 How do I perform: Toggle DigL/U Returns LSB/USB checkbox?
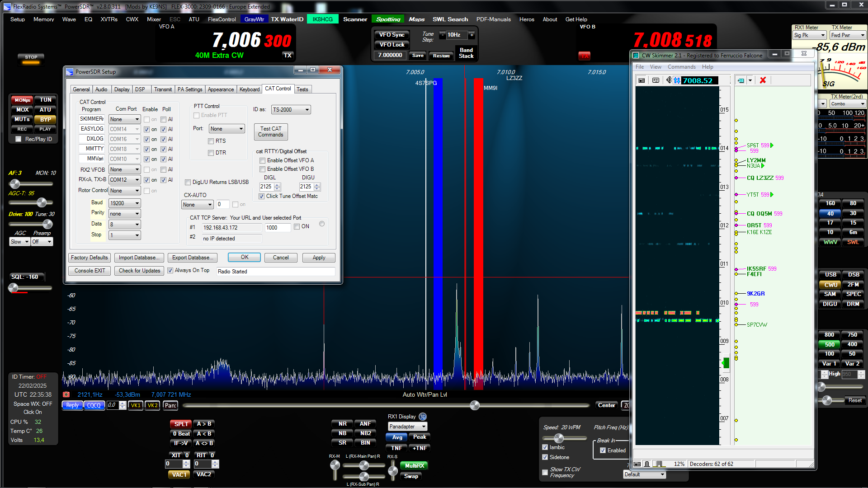click(188, 182)
